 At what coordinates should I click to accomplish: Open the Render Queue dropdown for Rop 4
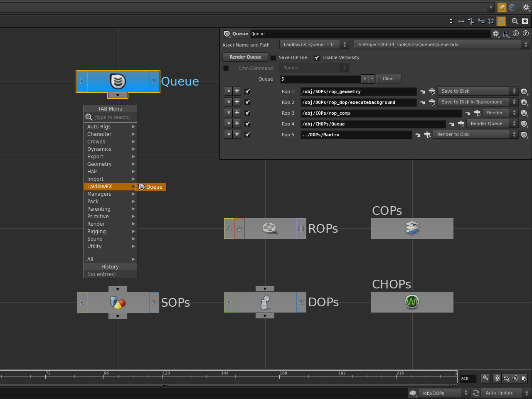click(493, 124)
